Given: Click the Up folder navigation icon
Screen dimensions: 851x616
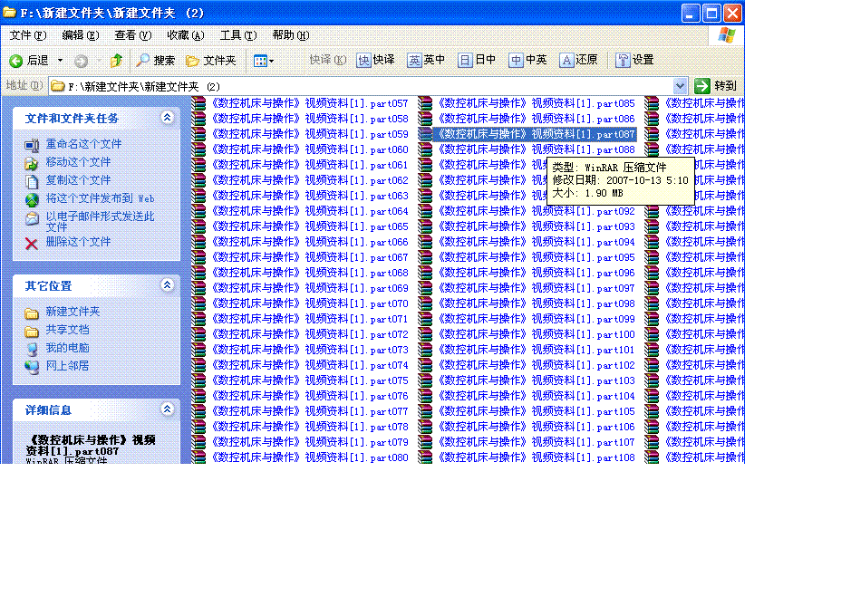Looking at the screenshot, I should tap(115, 60).
